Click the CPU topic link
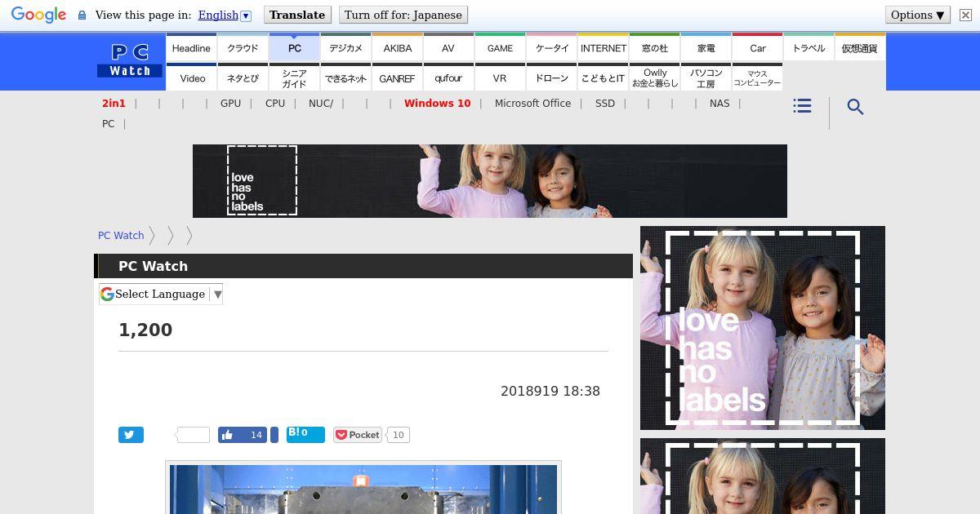980x514 pixels. pyautogui.click(x=275, y=104)
